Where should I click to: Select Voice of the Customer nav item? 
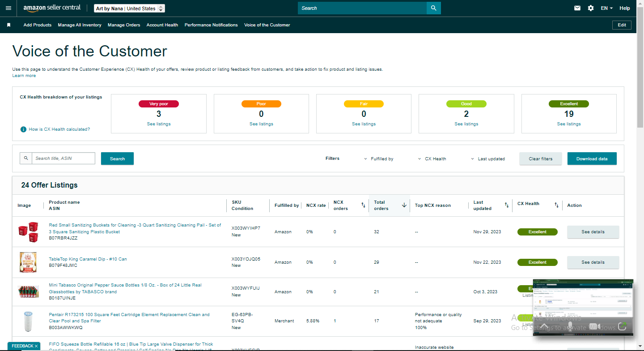(x=267, y=25)
